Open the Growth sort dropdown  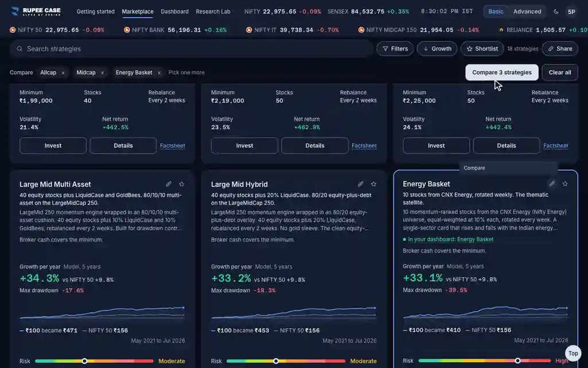point(437,49)
